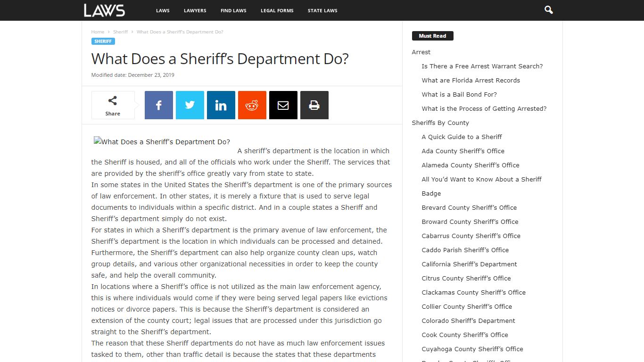Open 'Is There a Free Arrest Warrant Search?'
The image size is (644, 362).
[x=482, y=66]
